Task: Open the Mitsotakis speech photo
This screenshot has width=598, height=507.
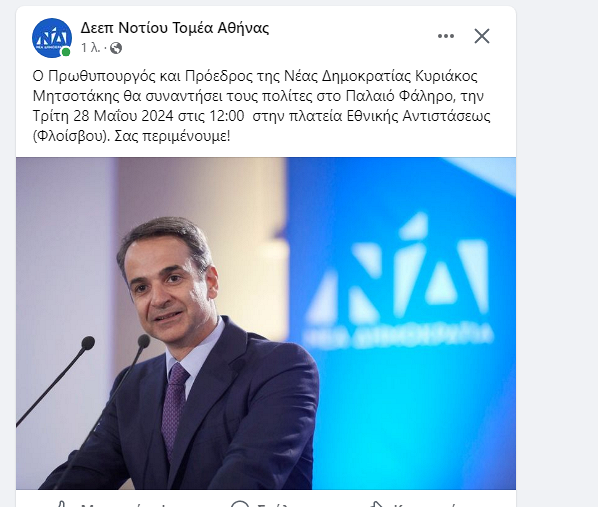Action: [266, 323]
